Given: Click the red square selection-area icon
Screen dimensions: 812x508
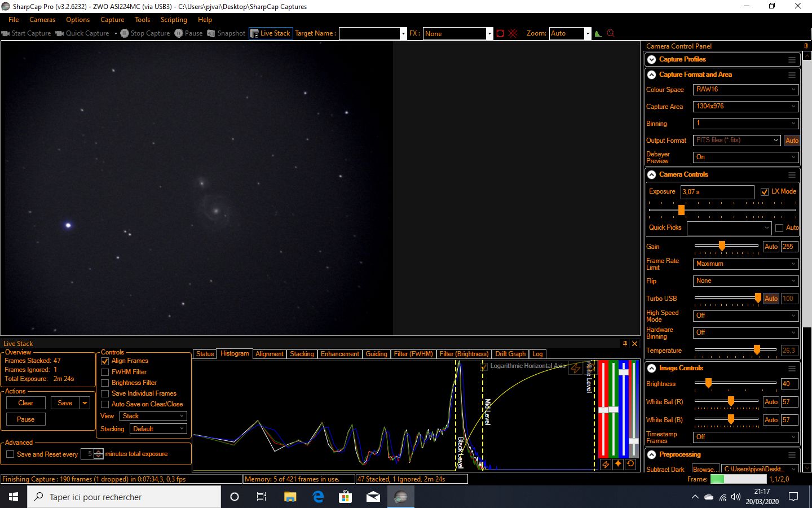Looking at the screenshot, I should coord(500,33).
